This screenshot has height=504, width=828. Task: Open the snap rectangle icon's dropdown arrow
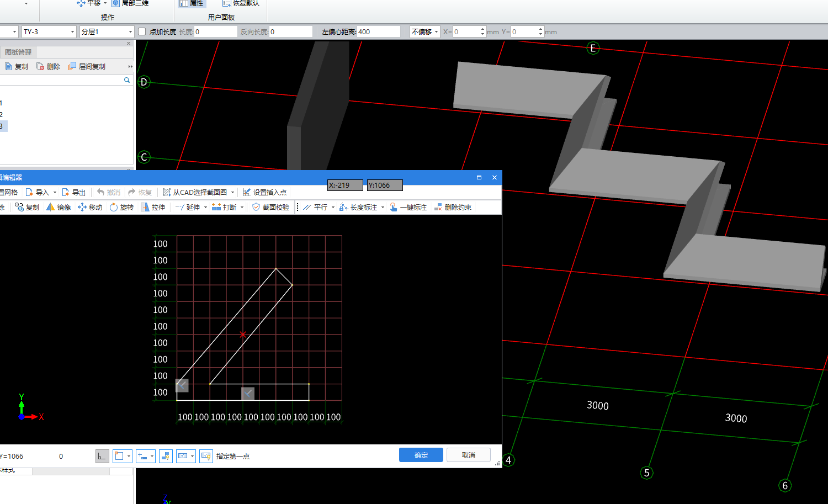pyautogui.click(x=129, y=456)
